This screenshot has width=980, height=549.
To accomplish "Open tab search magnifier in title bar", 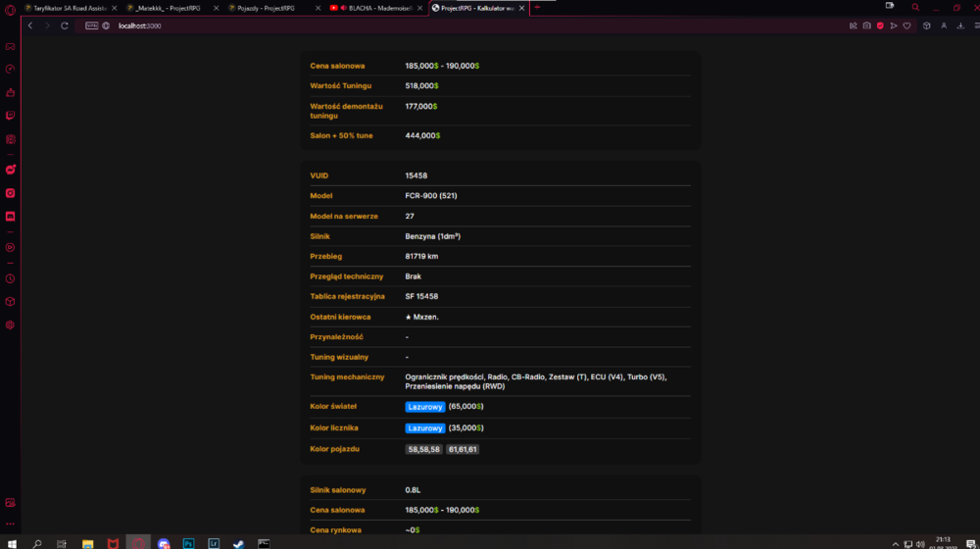I will point(915,8).
